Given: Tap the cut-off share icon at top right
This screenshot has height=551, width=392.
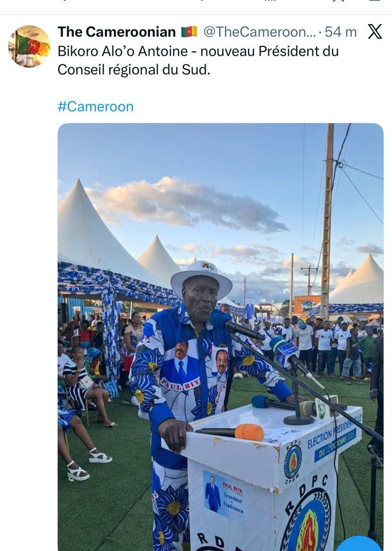Looking at the screenshot, I should point(375,1).
